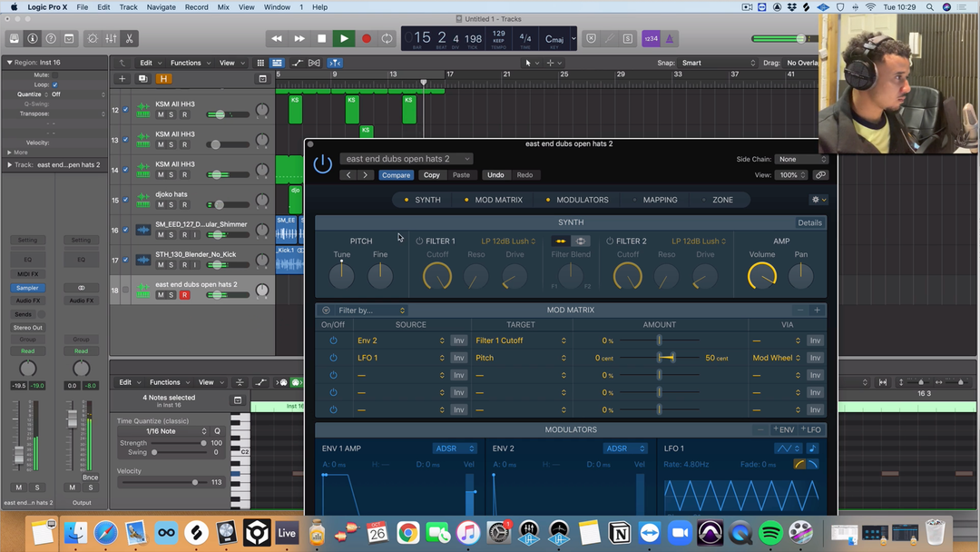Viewport: 980px width, 552px height.
Task: Toggle the Loop checkbox in Region inspector
Action: [55, 84]
